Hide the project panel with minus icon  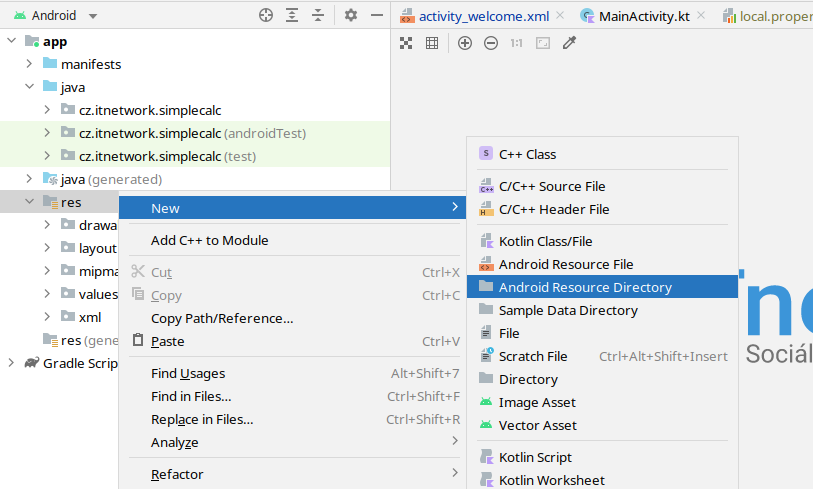pyautogui.click(x=376, y=15)
